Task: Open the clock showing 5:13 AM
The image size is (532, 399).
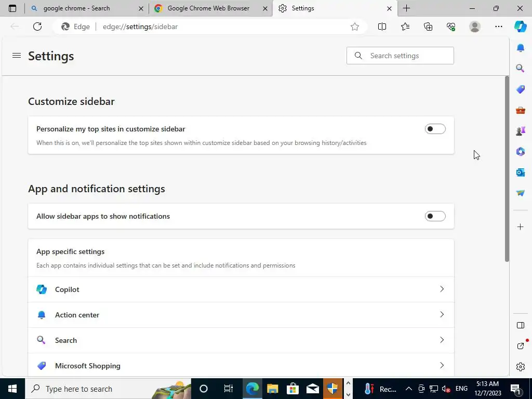Action: click(487, 389)
